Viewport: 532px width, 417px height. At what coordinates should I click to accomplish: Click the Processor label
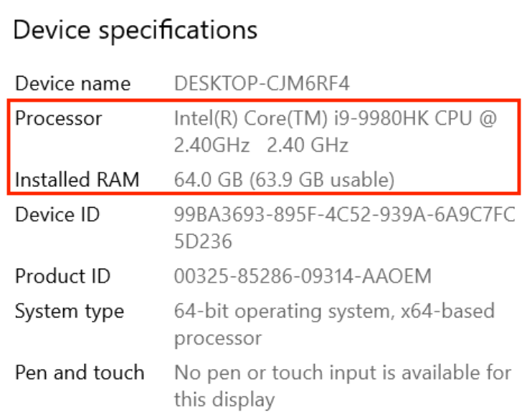pos(58,118)
